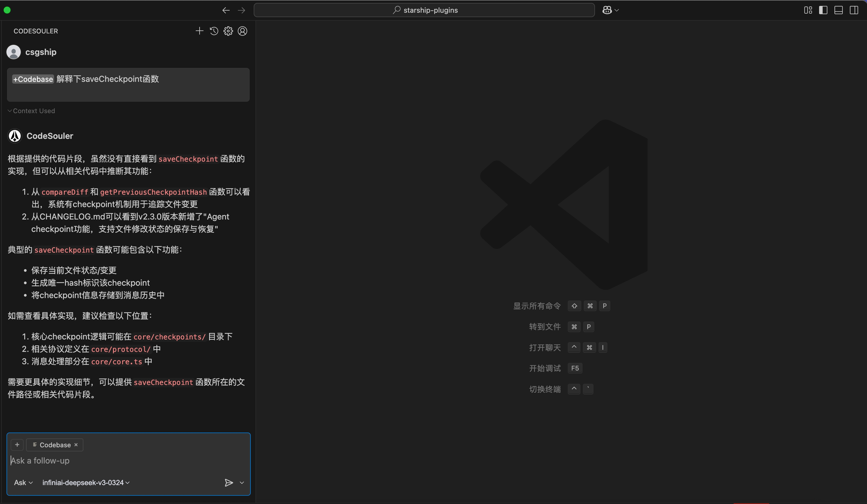The height and width of the screenshot is (504, 867).
Task: Add context with plus button in input
Action: click(x=17, y=445)
